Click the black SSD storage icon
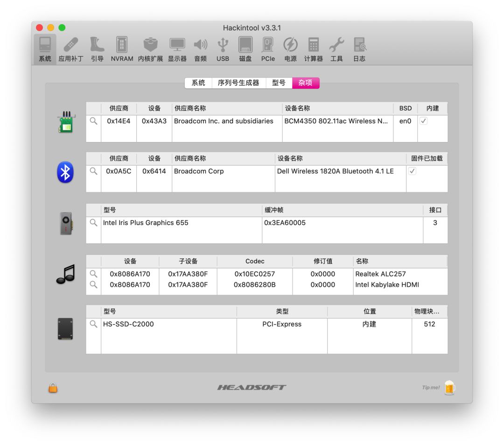 click(x=65, y=329)
